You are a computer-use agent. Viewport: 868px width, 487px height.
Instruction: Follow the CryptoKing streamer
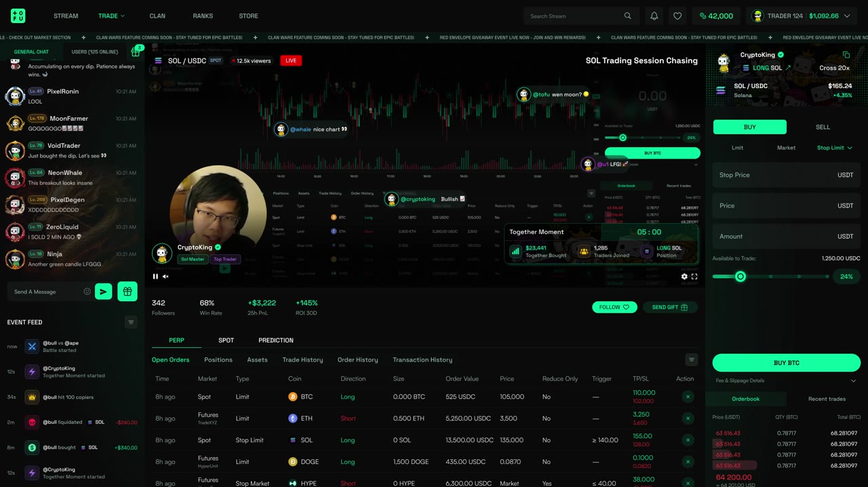pos(614,307)
